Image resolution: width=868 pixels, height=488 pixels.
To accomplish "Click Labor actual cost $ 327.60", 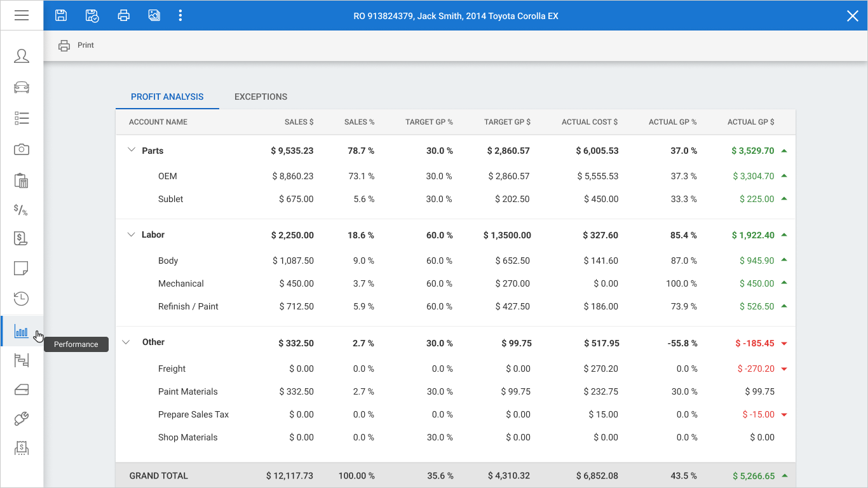I will tap(600, 235).
